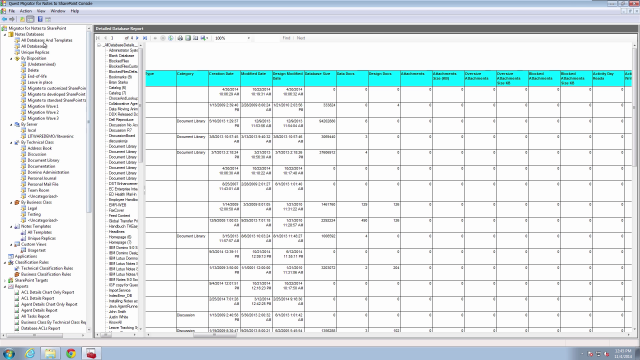Open Technical Classification Rules
Screen dimensions: 640x360
[x=47, y=269]
